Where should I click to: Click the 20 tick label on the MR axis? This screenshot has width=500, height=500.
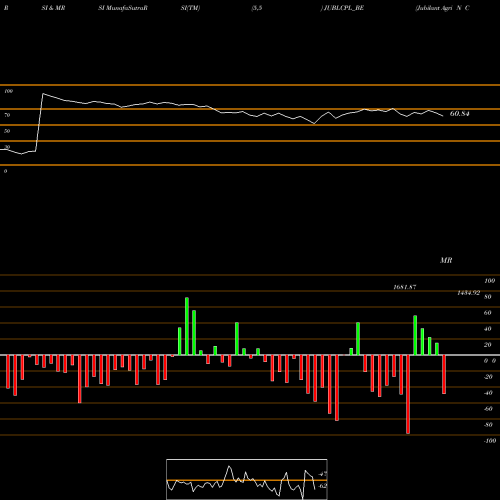488,345
